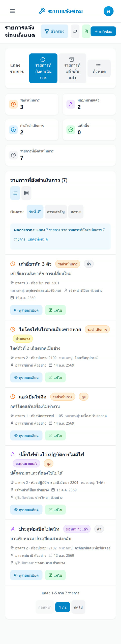
Task: Click the wrench logo icon in header
Action: [x=42, y=11]
